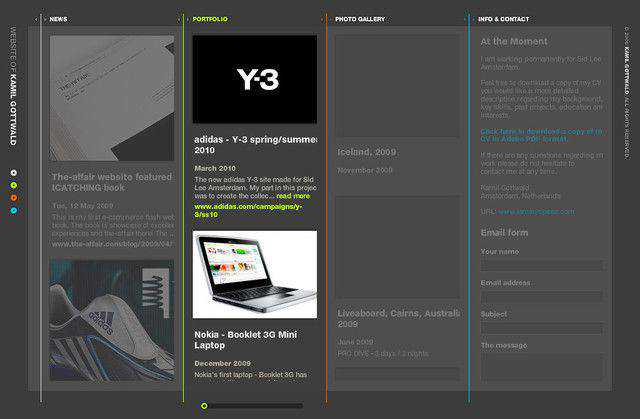Click the white dot in left sidebar
Viewport: 640px width, 419px height.
pyautogui.click(x=13, y=173)
